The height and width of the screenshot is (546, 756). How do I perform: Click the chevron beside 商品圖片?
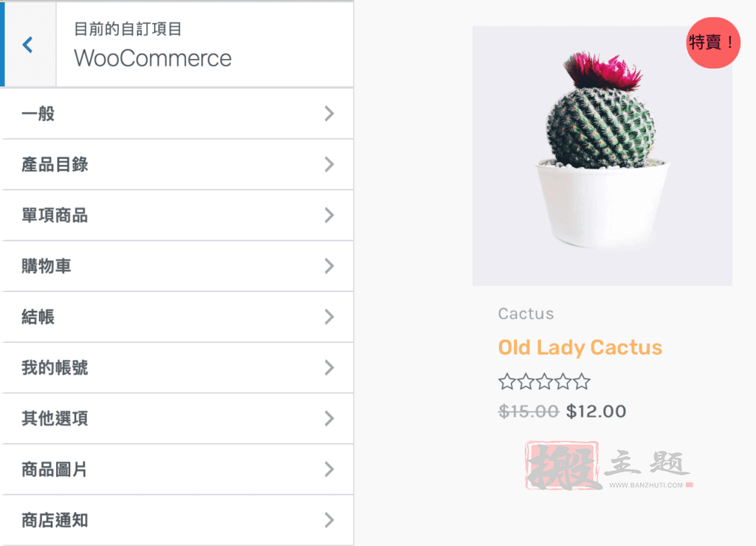click(x=329, y=469)
